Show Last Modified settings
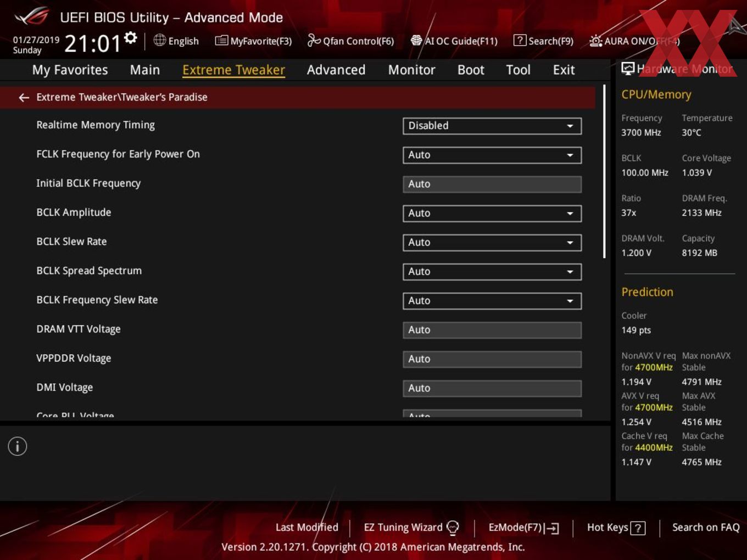 [307, 527]
